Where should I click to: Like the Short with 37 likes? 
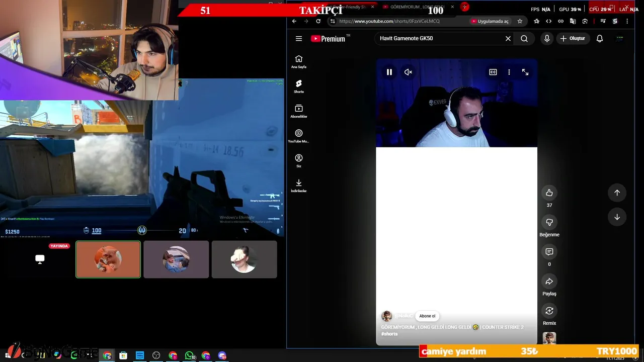pyautogui.click(x=549, y=193)
